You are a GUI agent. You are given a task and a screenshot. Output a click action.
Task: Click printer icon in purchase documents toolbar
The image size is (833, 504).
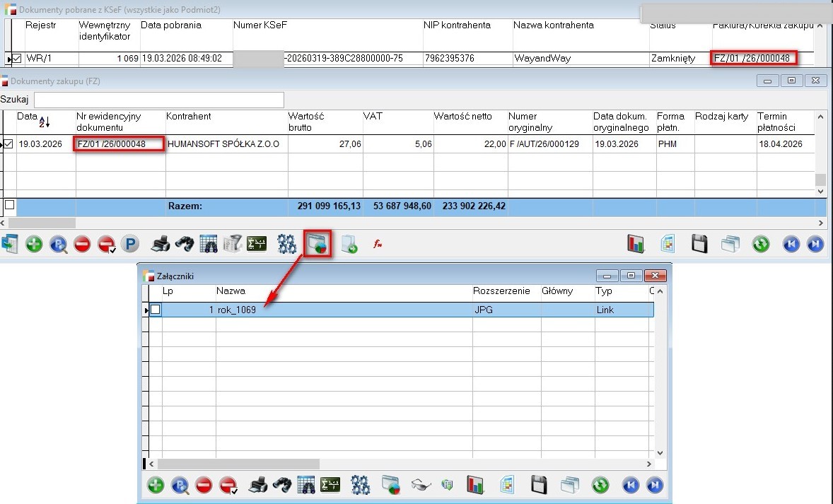point(161,245)
